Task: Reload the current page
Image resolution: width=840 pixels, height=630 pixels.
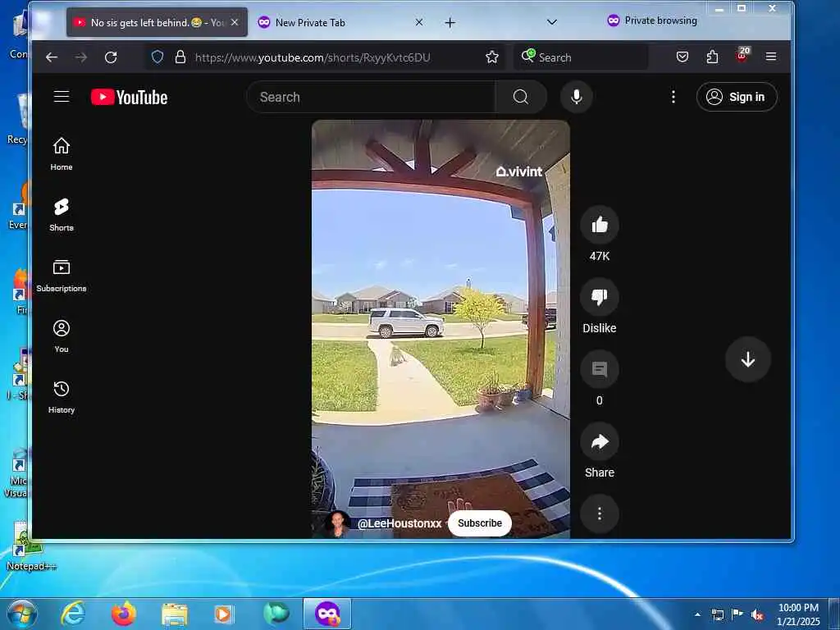Action: [111, 57]
